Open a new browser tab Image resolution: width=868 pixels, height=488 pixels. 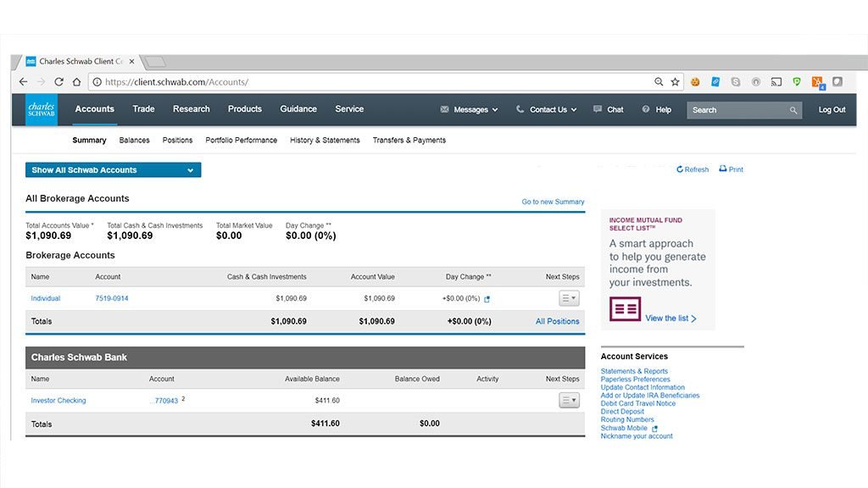point(156,61)
